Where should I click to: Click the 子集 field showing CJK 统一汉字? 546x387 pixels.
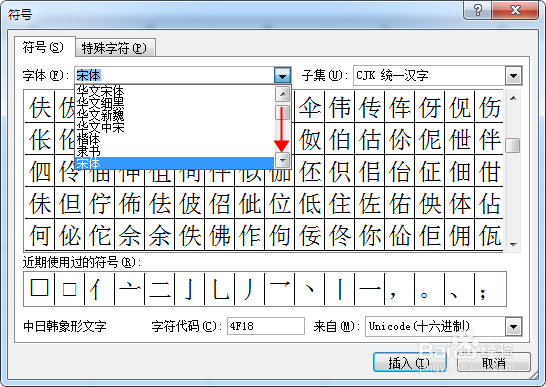pos(429,75)
